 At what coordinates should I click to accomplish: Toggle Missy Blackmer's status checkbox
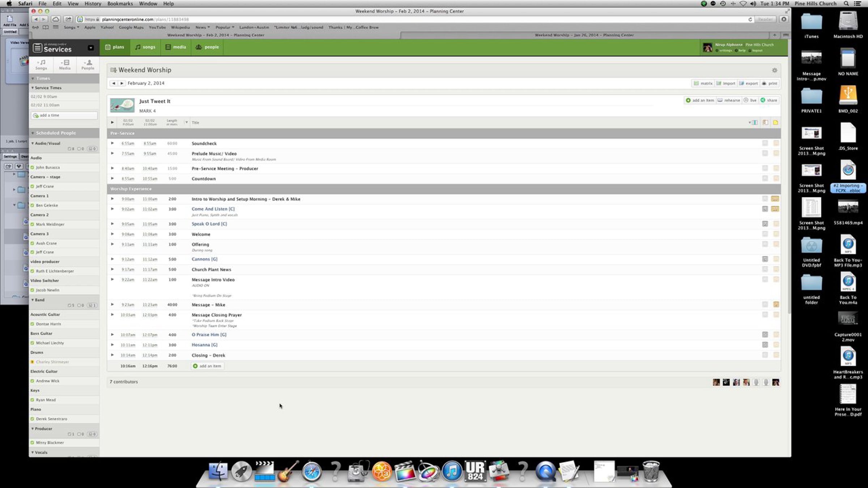tap(33, 443)
